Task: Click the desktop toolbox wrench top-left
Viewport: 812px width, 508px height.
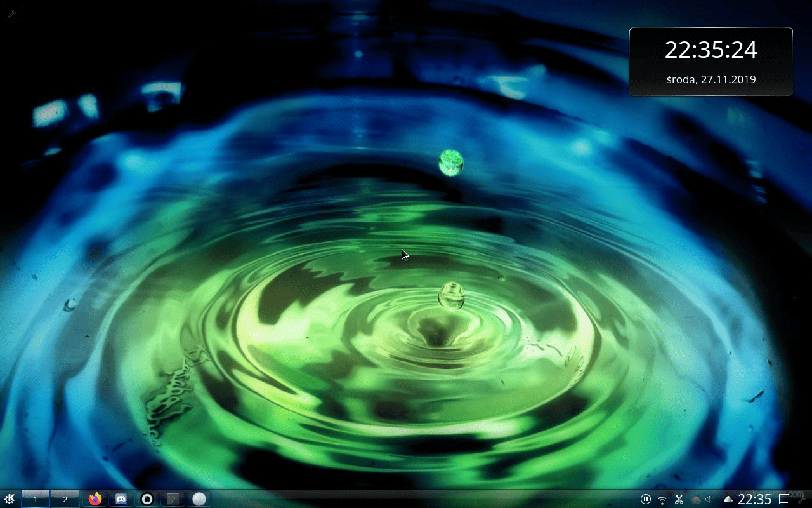Action: click(x=11, y=13)
